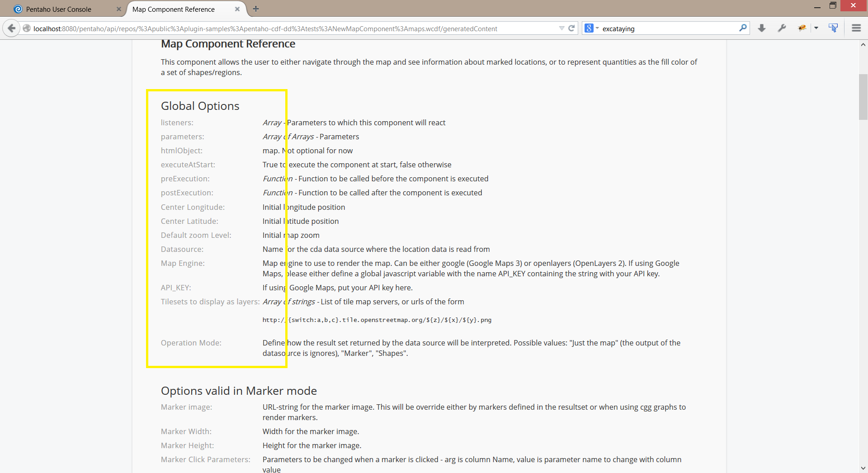This screenshot has width=868, height=473.
Task: Click the vertical scrollbar thumb
Action: pos(863,97)
